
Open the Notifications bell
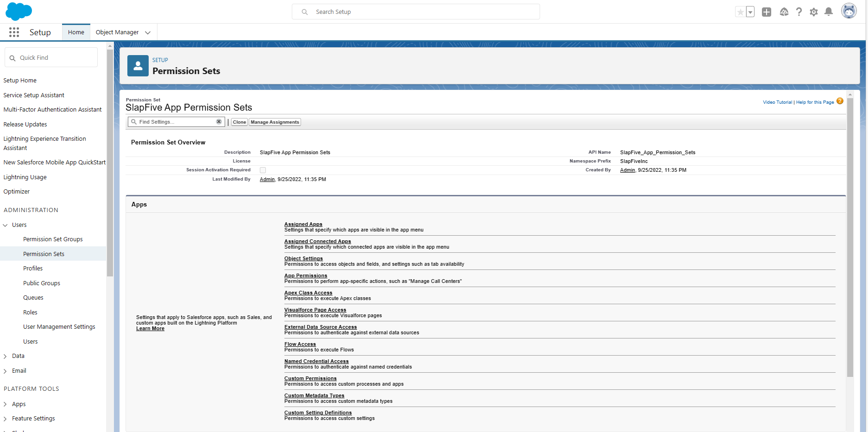coord(829,12)
